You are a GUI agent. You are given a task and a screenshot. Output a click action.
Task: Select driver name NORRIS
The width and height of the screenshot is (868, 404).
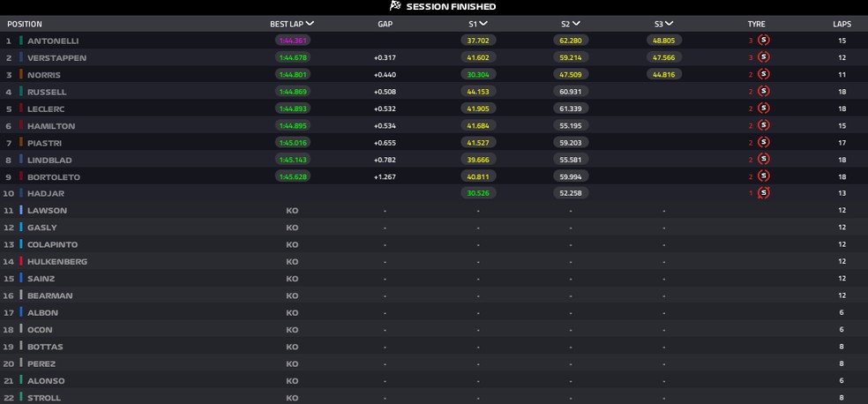tap(44, 75)
